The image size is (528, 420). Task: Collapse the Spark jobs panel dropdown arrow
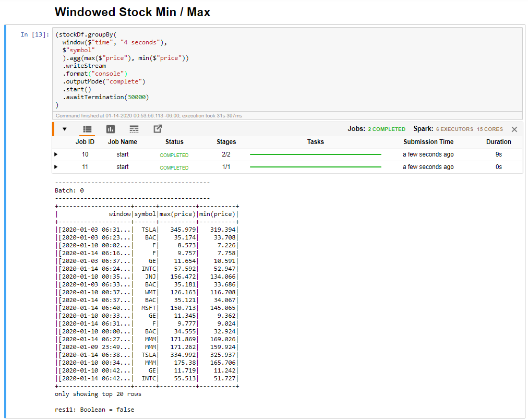pos(65,129)
